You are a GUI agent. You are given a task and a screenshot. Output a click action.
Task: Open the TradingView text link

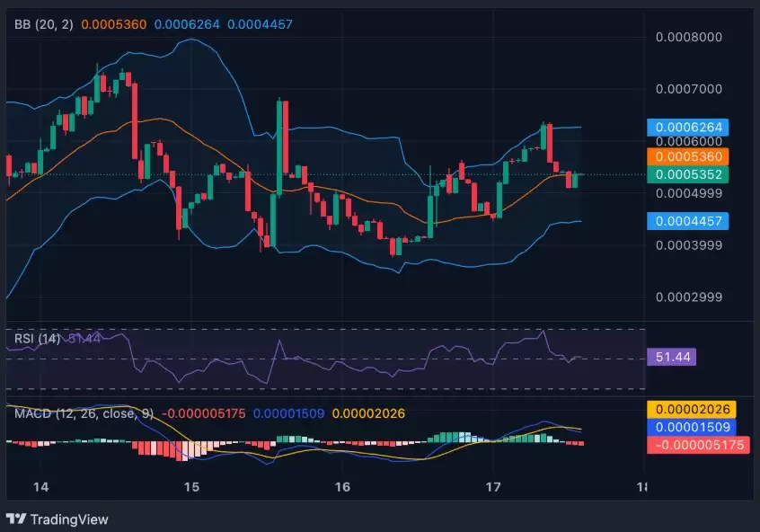click(69, 519)
